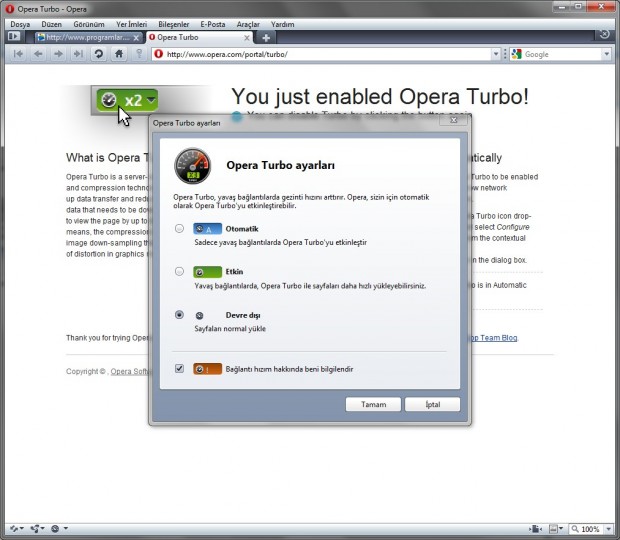Click the green Etkin turbo icon
Viewport: 620px width, 540px height.
207,272
